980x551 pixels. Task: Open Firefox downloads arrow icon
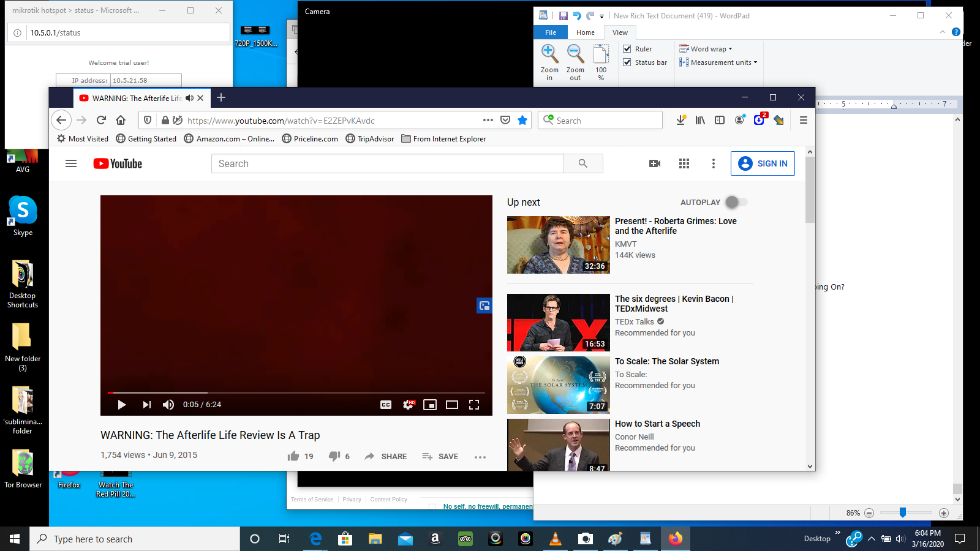(680, 120)
